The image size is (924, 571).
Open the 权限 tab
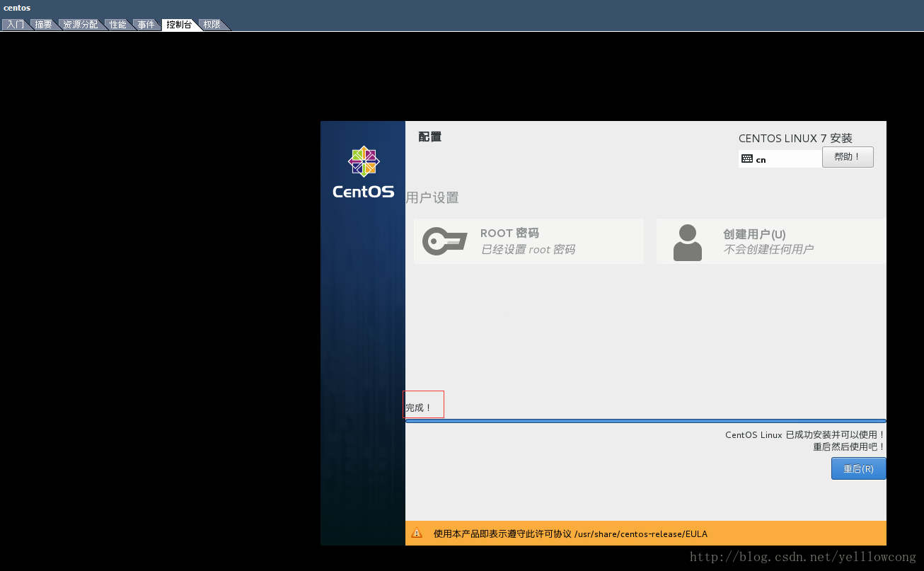(x=212, y=25)
